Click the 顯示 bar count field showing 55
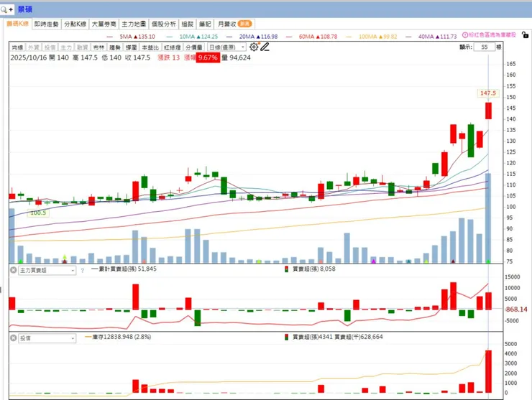532x400 pixels. click(x=485, y=47)
